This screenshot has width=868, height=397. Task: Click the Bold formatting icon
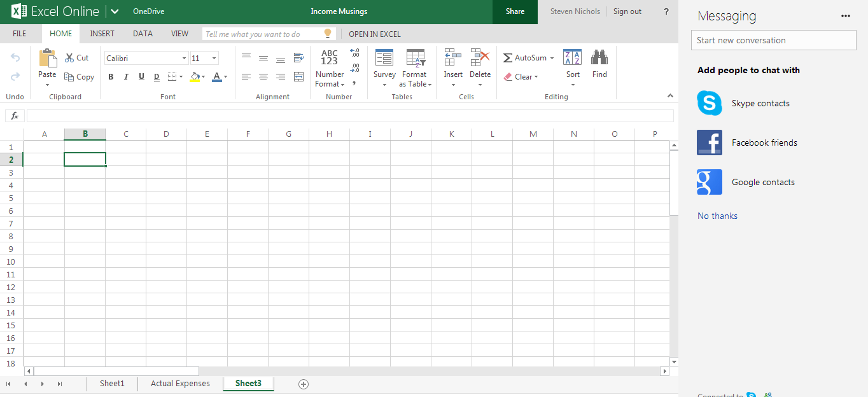pyautogui.click(x=111, y=77)
